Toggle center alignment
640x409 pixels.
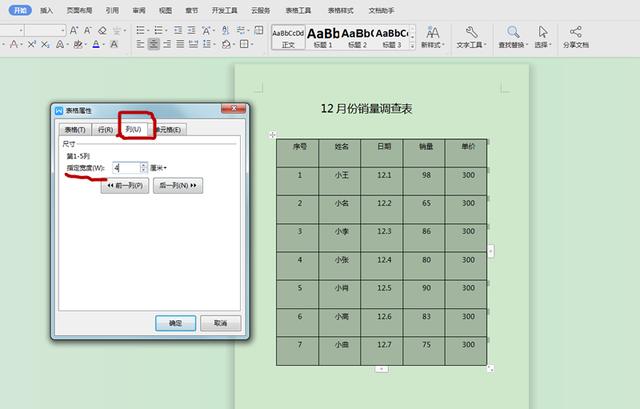coord(153,44)
